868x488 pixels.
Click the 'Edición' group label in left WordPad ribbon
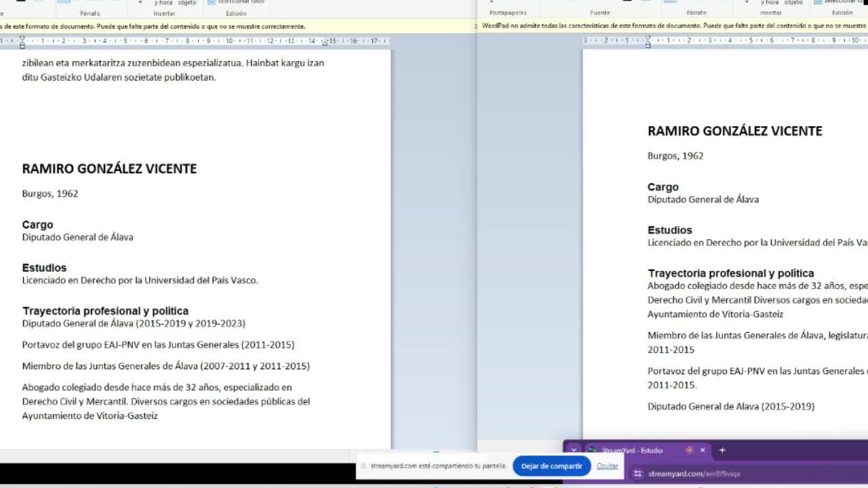click(236, 13)
